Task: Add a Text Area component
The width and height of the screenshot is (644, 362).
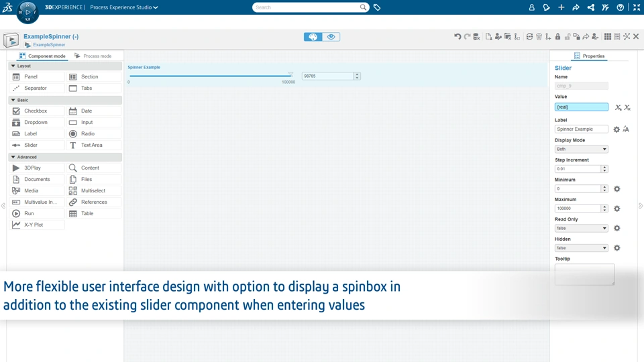Action: coord(94,145)
